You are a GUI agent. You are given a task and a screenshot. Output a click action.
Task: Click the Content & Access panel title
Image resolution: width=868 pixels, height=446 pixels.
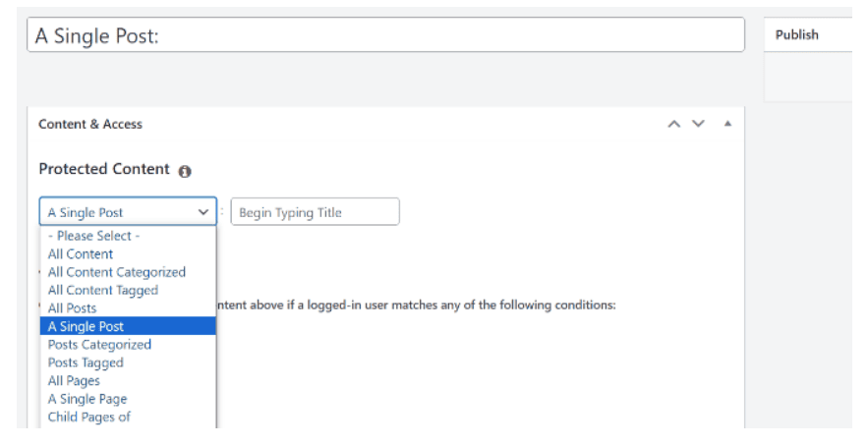click(x=90, y=124)
